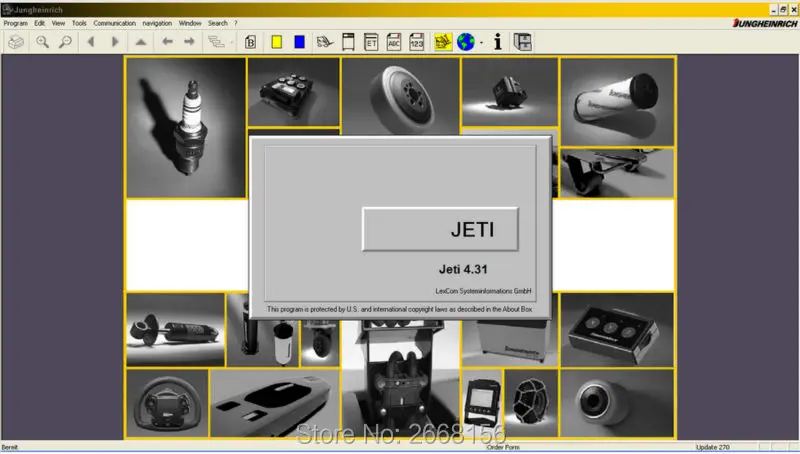
Task: Click the yellow square toolbar icon
Action: (x=277, y=42)
